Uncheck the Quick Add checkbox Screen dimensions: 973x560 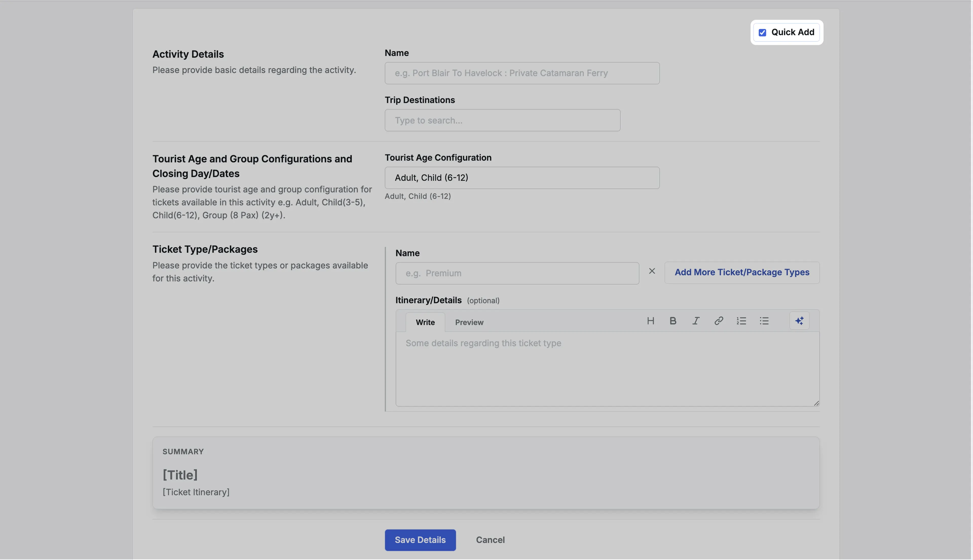762,33
